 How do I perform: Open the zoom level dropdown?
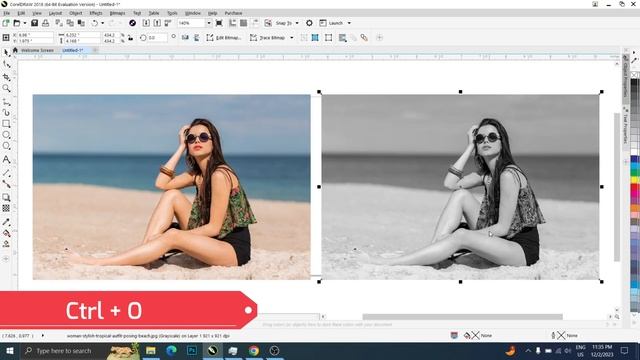209,23
